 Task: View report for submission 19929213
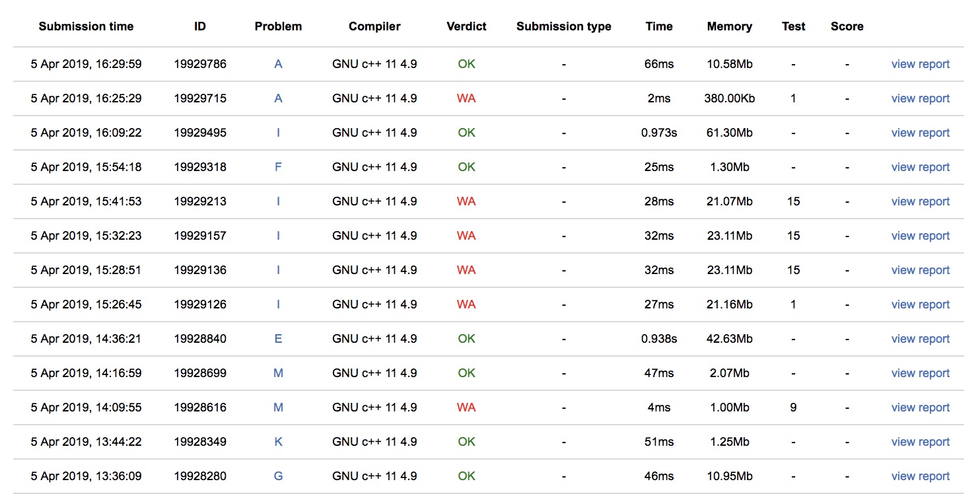pyautogui.click(x=920, y=201)
